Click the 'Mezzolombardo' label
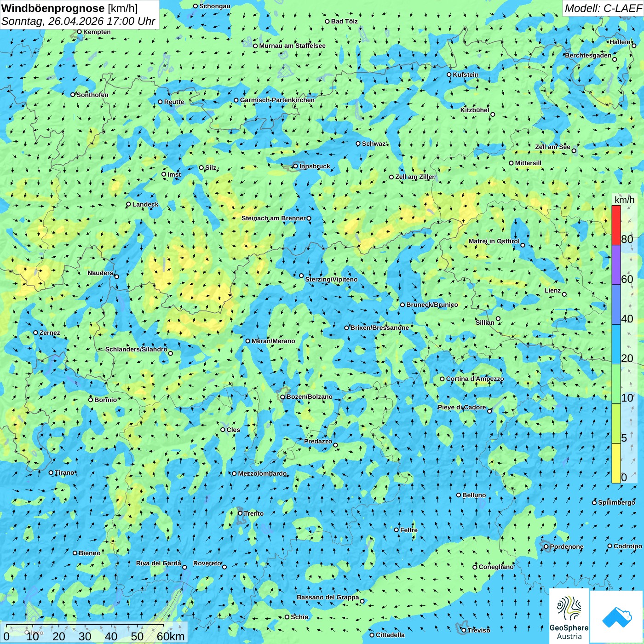The width and height of the screenshot is (644, 644). 262,473
